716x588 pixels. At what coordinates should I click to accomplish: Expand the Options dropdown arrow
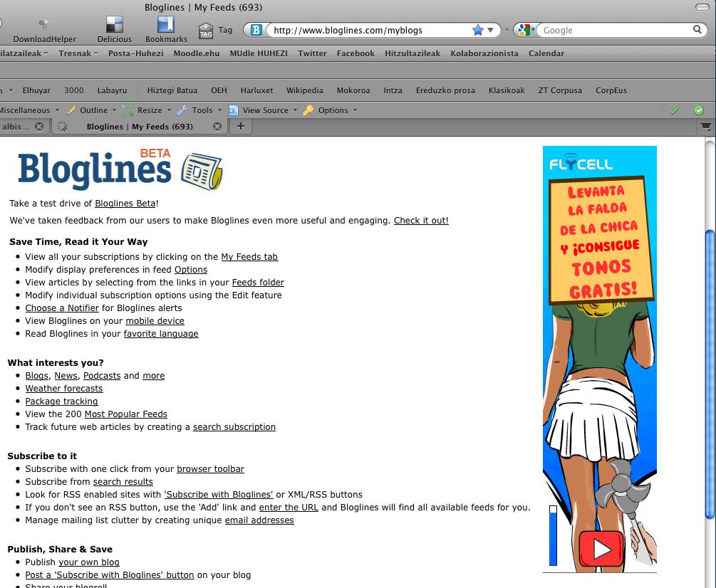(355, 110)
